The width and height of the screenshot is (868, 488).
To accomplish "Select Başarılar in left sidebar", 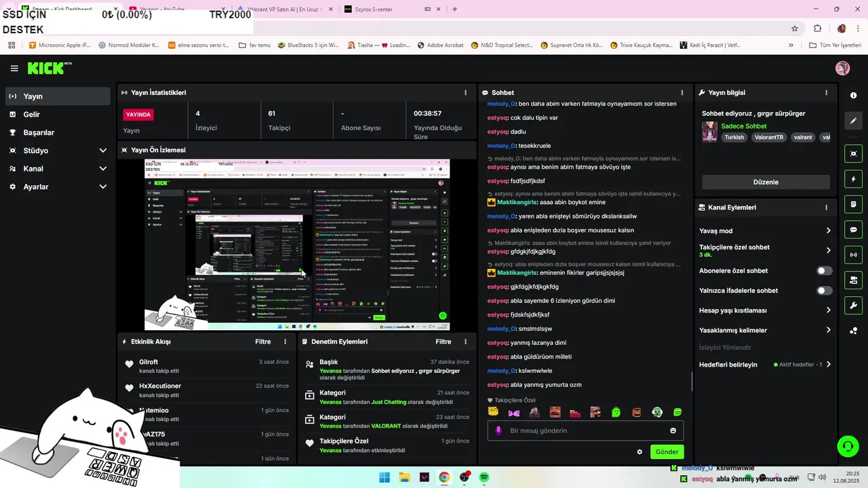I will (58, 133).
